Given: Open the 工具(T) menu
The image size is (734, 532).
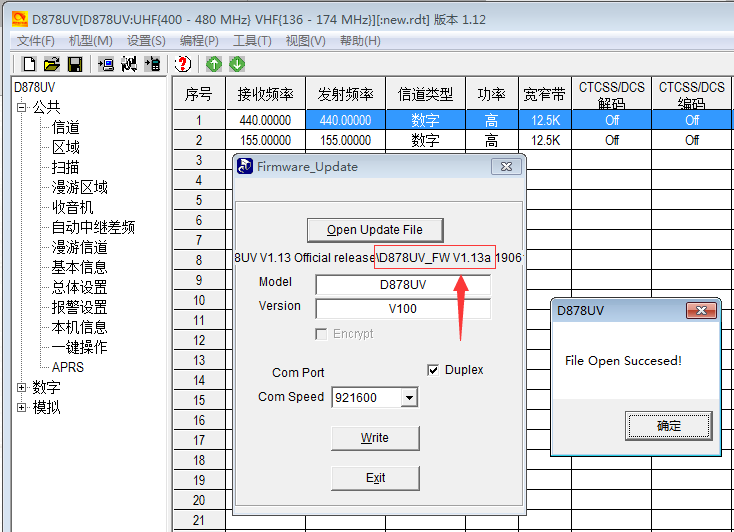Looking at the screenshot, I should click(252, 40).
